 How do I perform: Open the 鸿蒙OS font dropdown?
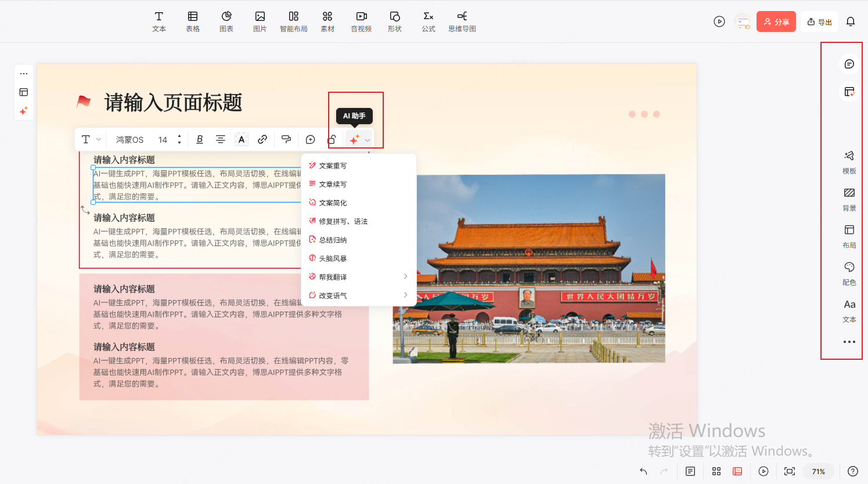click(129, 140)
